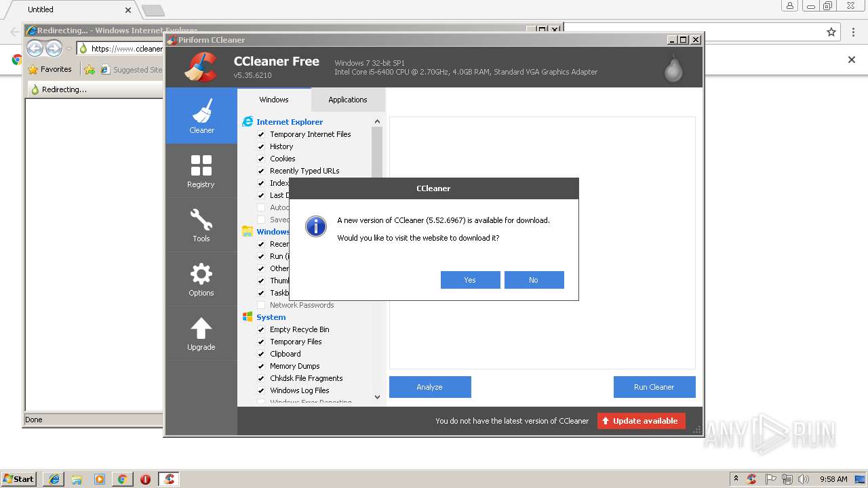Image resolution: width=868 pixels, height=488 pixels.
Task: Click the Windows Start button
Action: point(19,479)
